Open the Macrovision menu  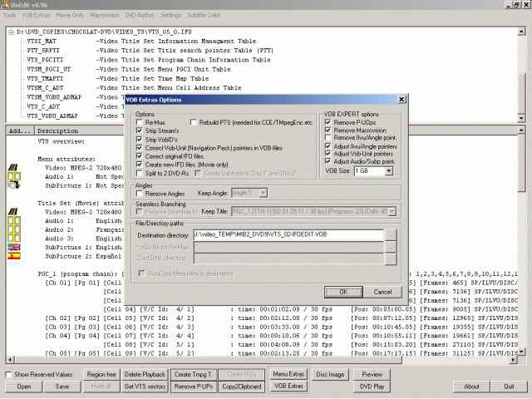point(105,15)
